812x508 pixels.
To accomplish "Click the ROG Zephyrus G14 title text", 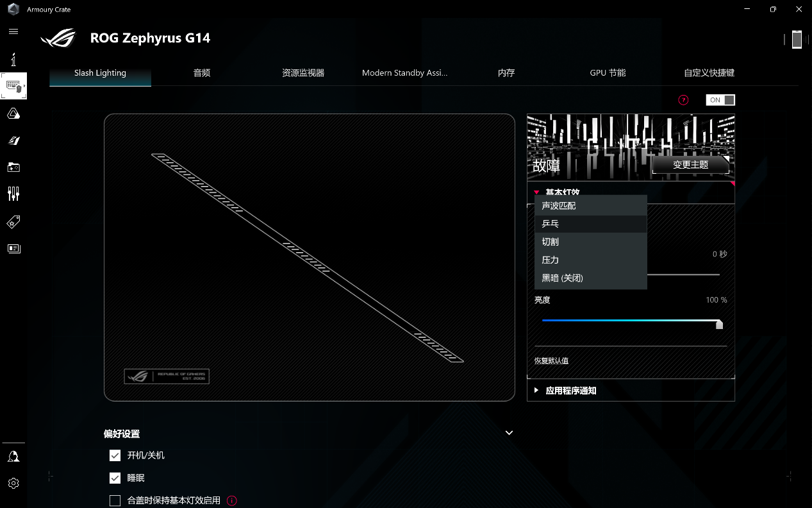I will point(150,38).
